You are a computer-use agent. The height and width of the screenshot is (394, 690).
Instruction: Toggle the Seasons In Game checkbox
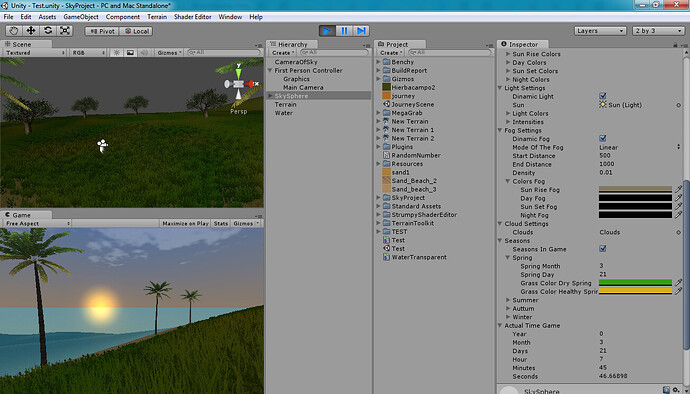click(603, 249)
